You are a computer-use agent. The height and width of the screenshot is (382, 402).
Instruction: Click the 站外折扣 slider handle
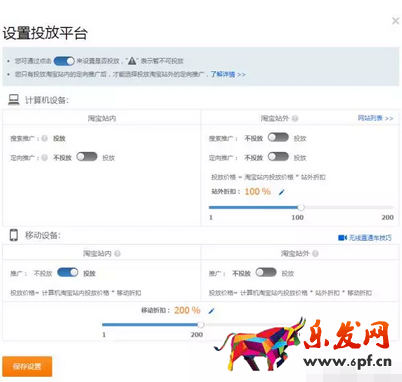(x=301, y=207)
